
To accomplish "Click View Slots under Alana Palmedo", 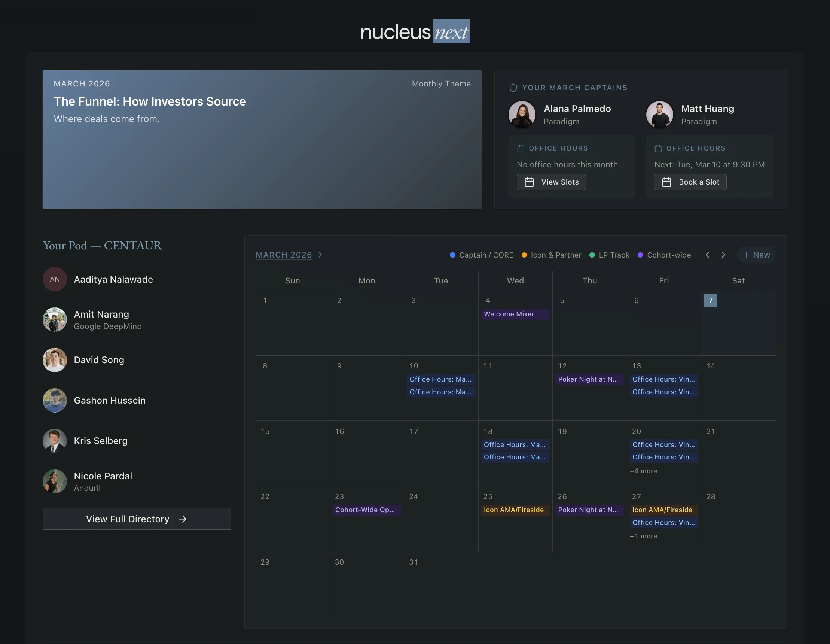I will pos(552,182).
